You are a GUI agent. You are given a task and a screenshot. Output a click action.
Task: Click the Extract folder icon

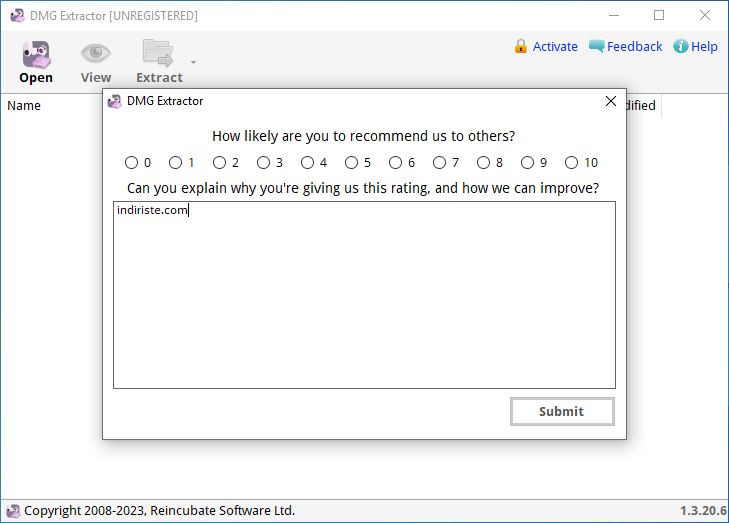click(x=158, y=53)
